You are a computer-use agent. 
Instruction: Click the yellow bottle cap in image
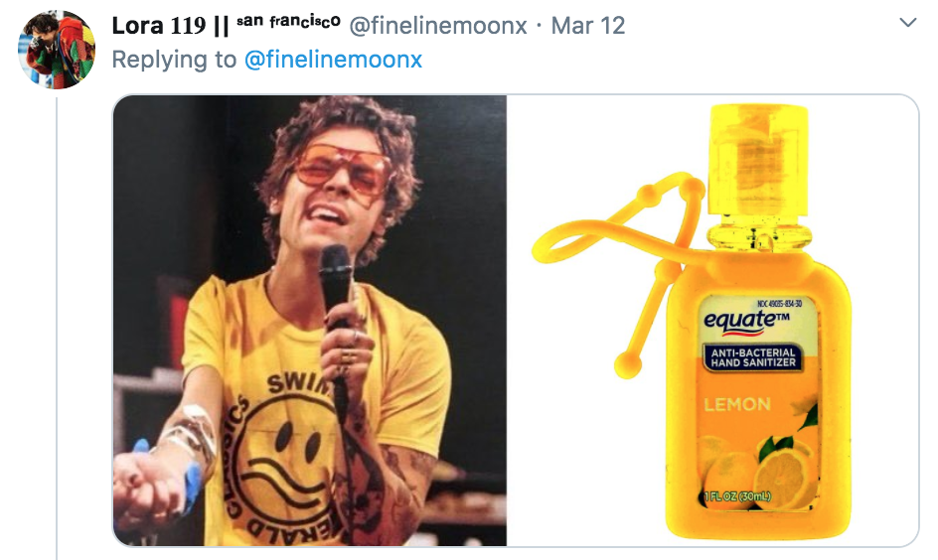[758, 160]
